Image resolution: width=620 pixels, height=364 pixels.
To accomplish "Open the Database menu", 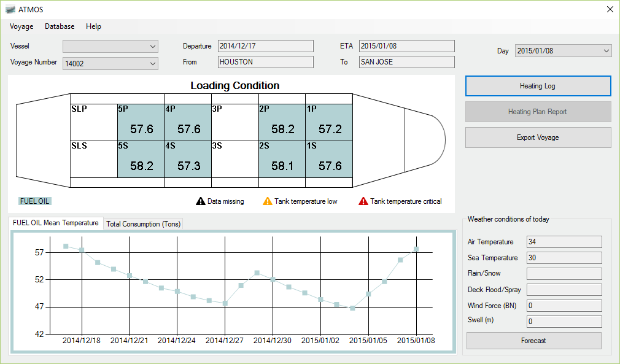I will coord(60,26).
